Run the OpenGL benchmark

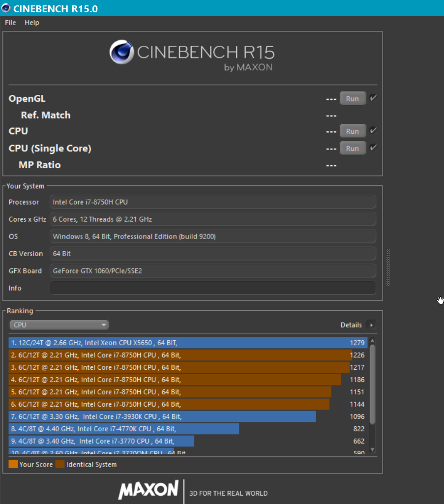[353, 99]
